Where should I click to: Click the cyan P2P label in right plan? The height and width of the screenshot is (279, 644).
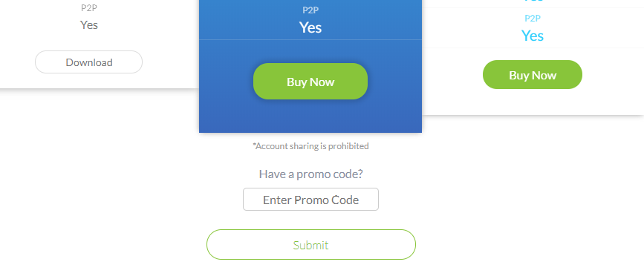click(x=533, y=19)
